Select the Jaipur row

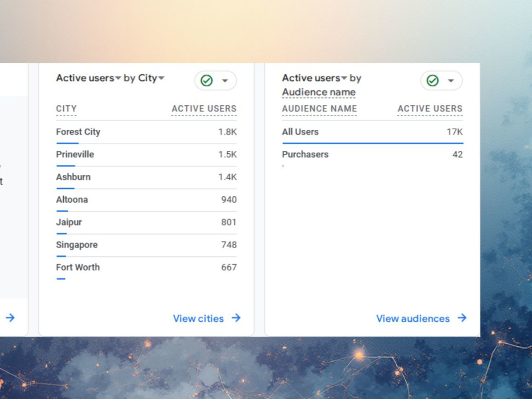click(146, 223)
